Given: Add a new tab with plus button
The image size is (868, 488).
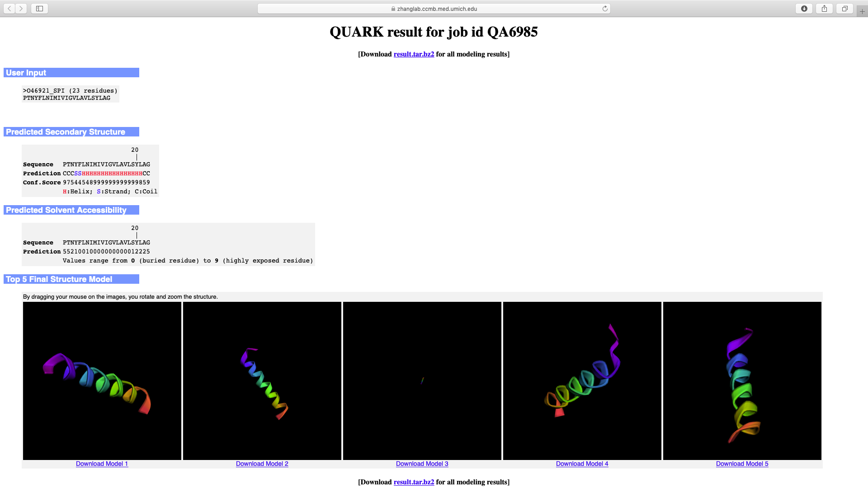Looking at the screenshot, I should 862,11.
